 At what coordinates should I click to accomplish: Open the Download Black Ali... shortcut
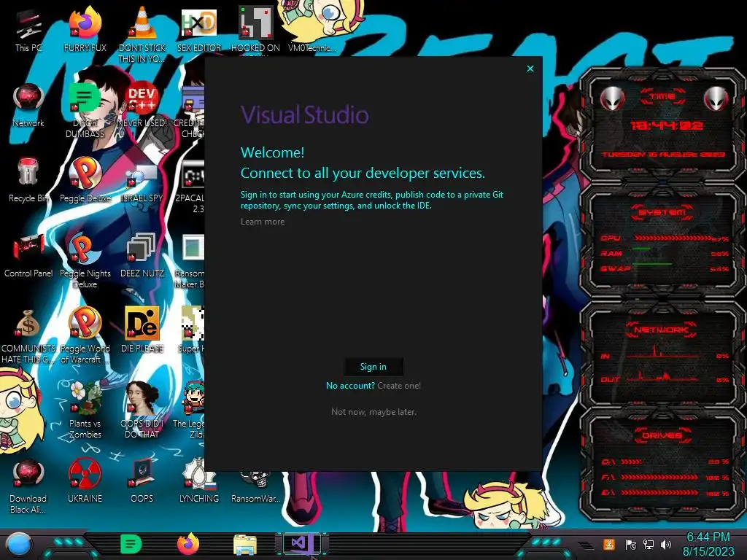coord(28,486)
